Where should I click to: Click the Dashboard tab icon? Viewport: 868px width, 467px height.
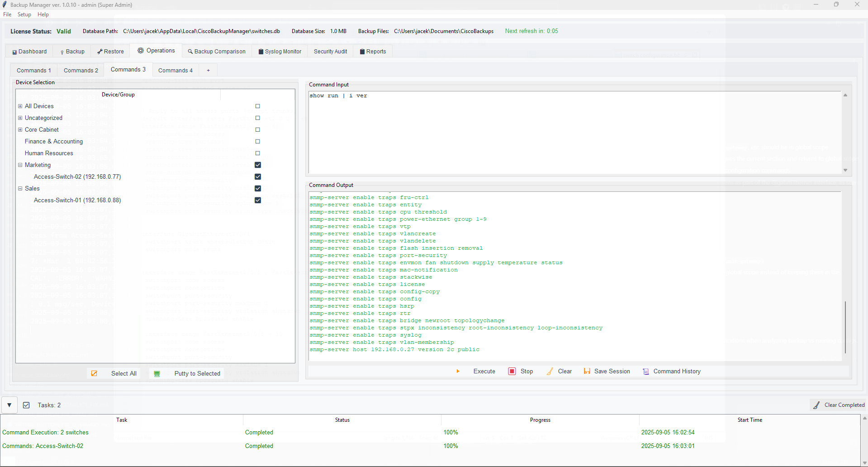pyautogui.click(x=14, y=52)
